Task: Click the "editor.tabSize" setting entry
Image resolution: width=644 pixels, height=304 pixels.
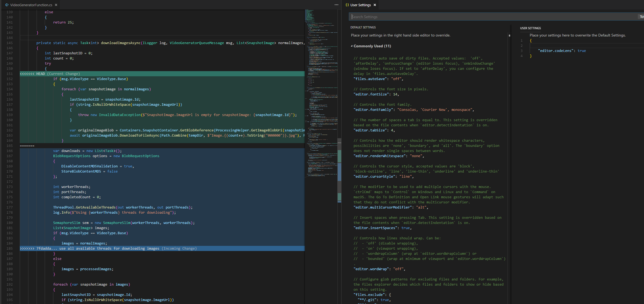Action: pos(372,130)
